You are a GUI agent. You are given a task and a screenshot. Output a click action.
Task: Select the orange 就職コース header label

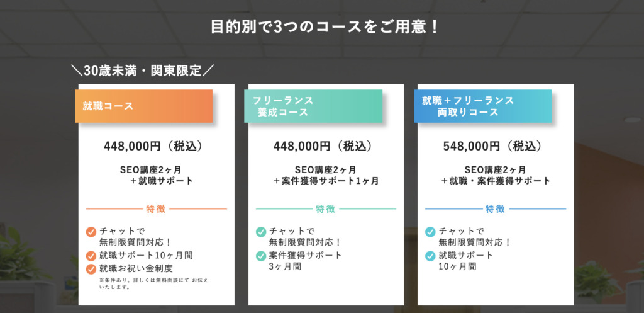pos(144,106)
